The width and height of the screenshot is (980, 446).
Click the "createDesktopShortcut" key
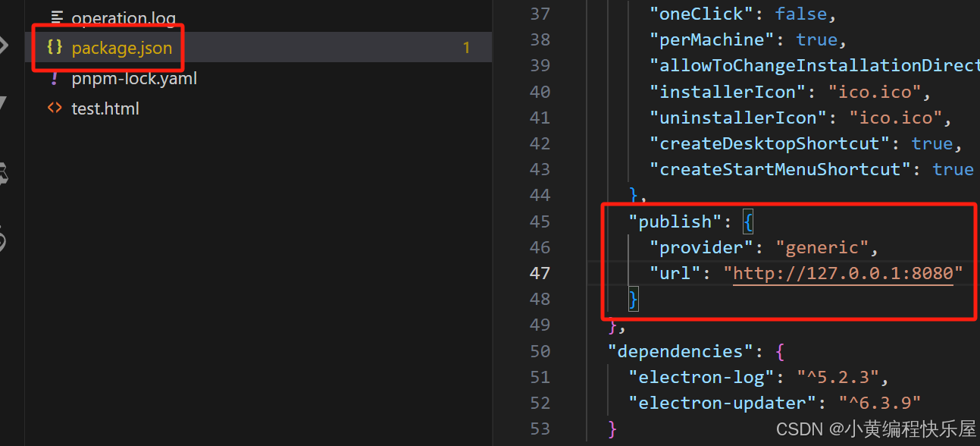point(769,143)
